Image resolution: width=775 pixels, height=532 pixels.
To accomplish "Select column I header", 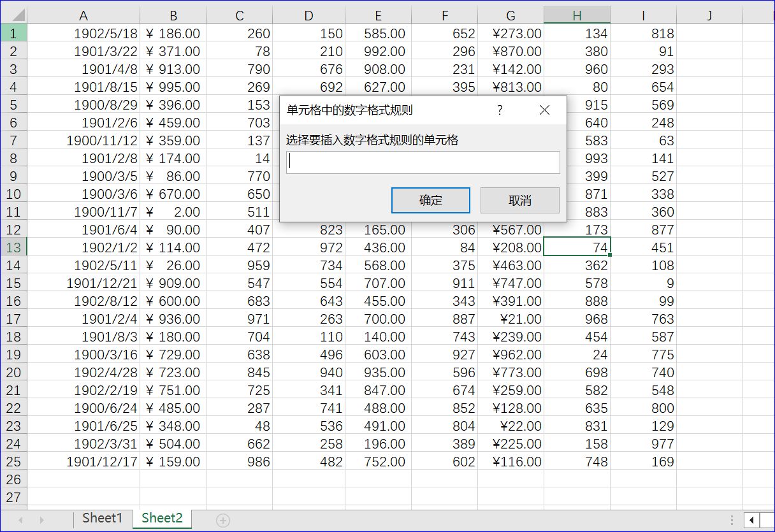I will 644,15.
